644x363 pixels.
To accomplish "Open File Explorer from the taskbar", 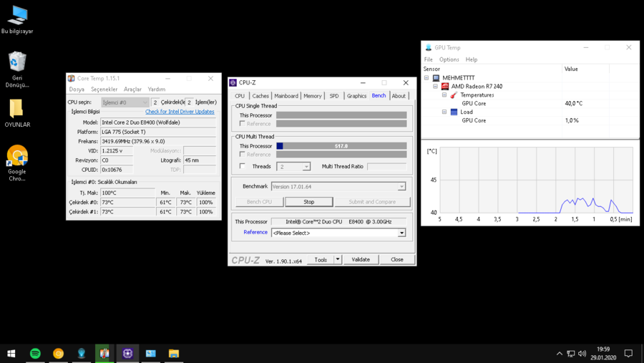I will [x=174, y=353].
